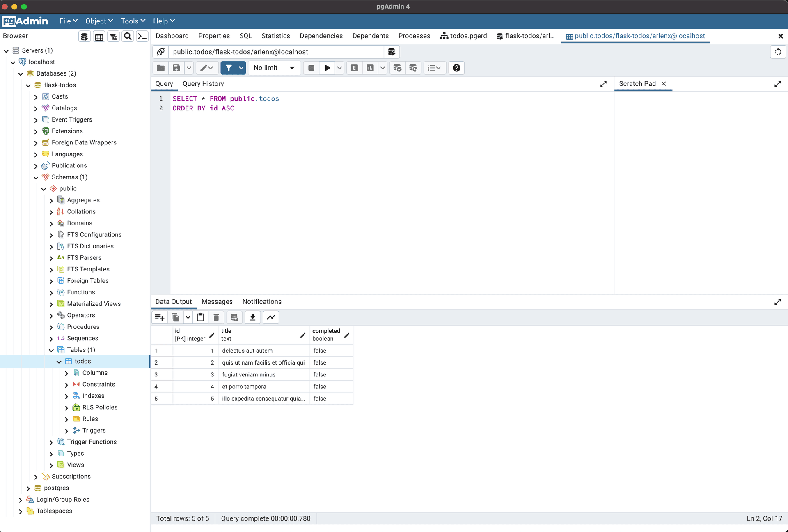788x532 pixels.
Task: Open the Execute options dropdown arrow
Action: pyautogui.click(x=339, y=68)
